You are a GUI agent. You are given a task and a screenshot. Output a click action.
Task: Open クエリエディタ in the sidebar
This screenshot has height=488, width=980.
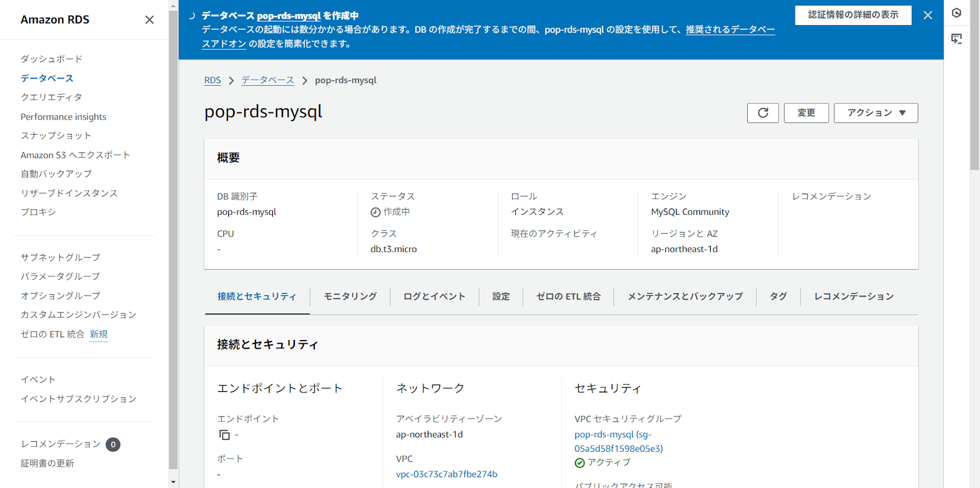pyautogui.click(x=51, y=97)
